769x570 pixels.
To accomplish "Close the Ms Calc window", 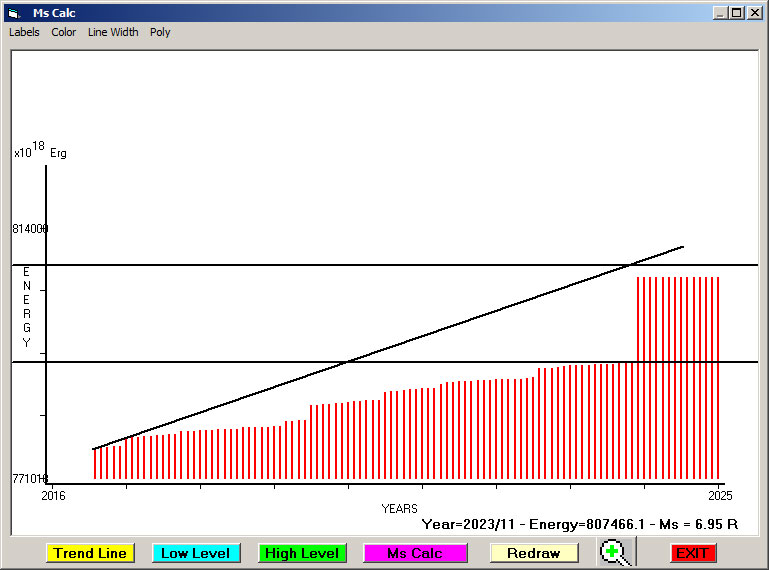I will coord(754,13).
